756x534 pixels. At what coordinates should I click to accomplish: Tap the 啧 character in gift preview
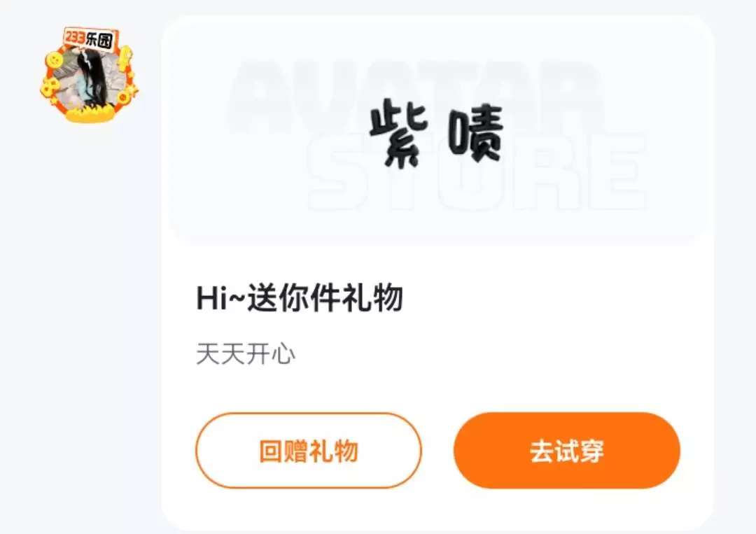(x=476, y=134)
